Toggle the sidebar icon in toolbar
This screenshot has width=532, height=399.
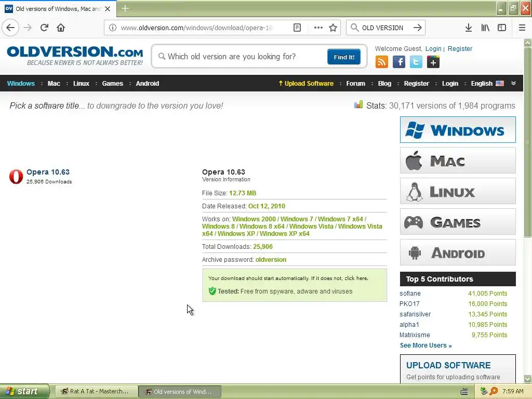(502, 28)
